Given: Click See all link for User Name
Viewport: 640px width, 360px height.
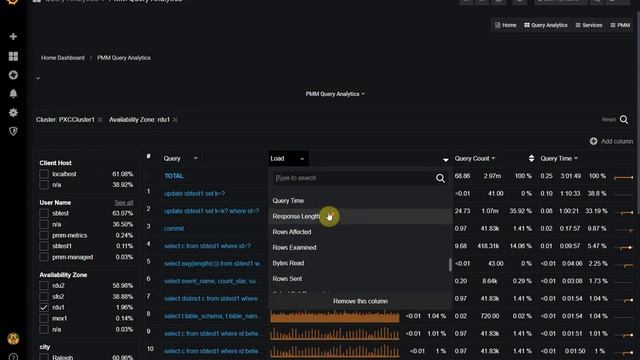Looking at the screenshot, I should (124, 203).
